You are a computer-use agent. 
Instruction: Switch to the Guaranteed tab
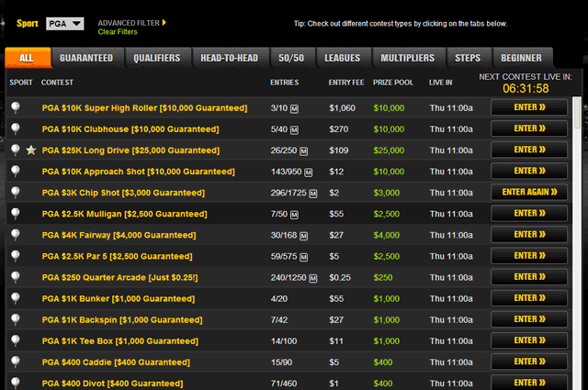tap(86, 58)
